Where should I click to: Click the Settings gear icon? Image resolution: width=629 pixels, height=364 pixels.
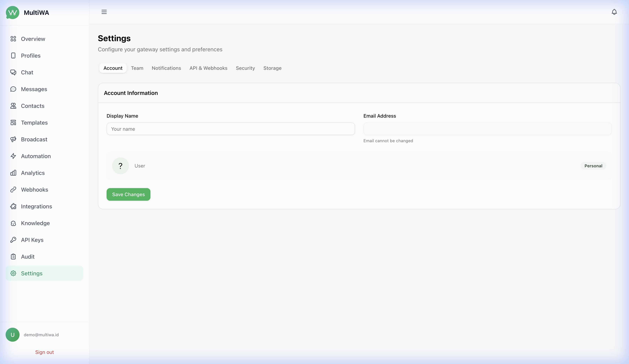[13, 273]
